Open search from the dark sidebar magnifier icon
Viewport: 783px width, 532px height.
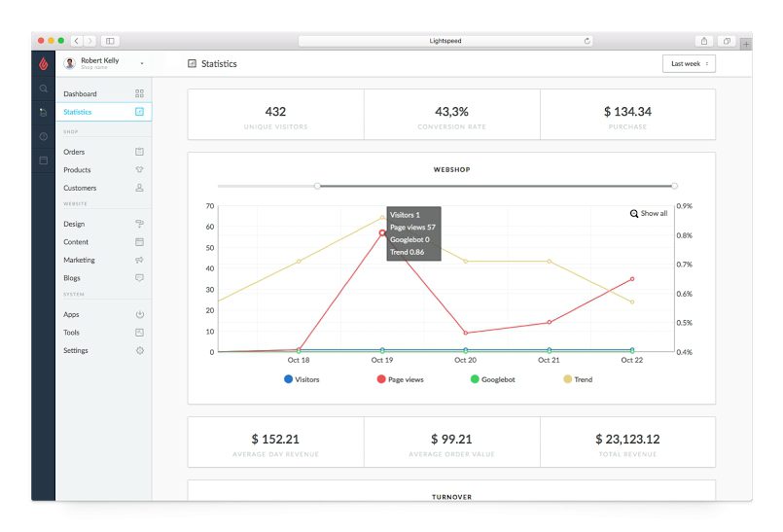43,89
